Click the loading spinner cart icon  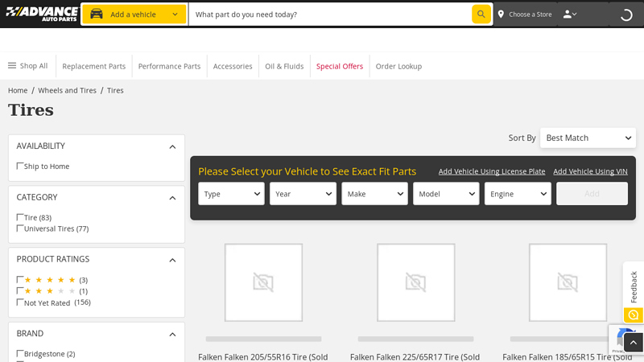pyautogui.click(x=626, y=14)
